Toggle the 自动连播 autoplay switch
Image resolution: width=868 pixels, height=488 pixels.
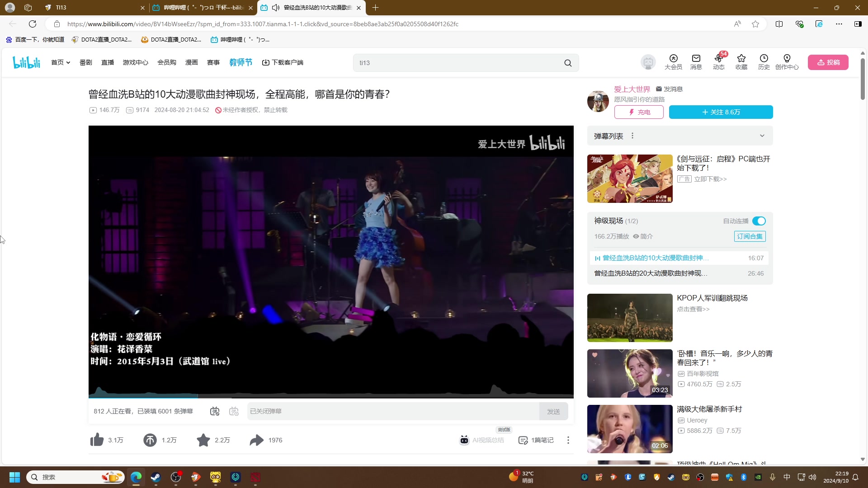pyautogui.click(x=759, y=221)
